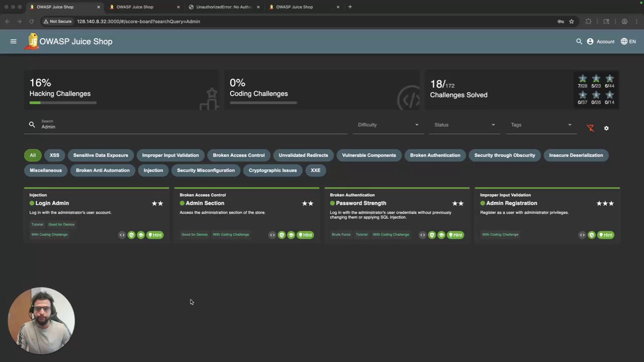Viewport: 644px width, 362px height.
Task: Choose the Miscellaneous category chip
Action: (x=46, y=170)
